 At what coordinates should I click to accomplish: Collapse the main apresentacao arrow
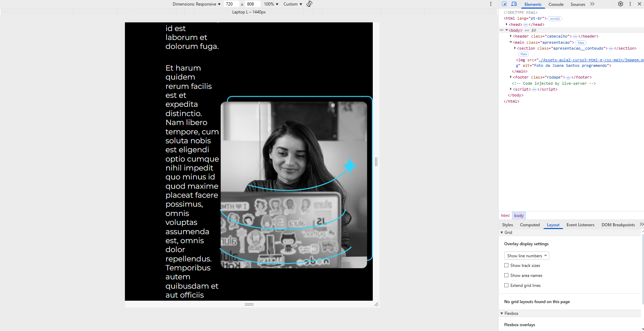511,42
